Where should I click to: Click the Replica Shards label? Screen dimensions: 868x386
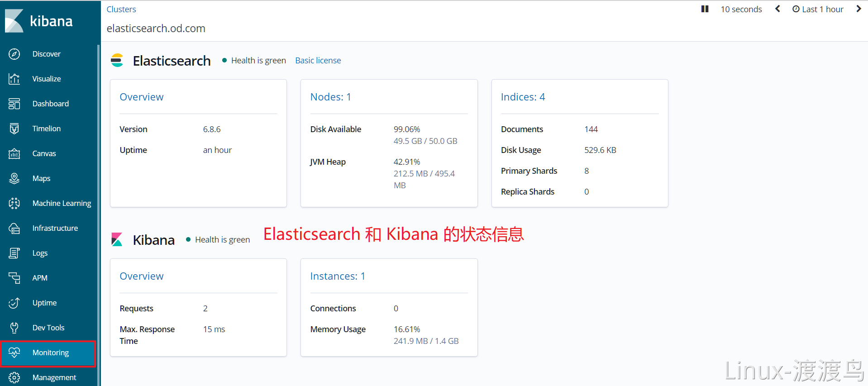click(x=528, y=192)
